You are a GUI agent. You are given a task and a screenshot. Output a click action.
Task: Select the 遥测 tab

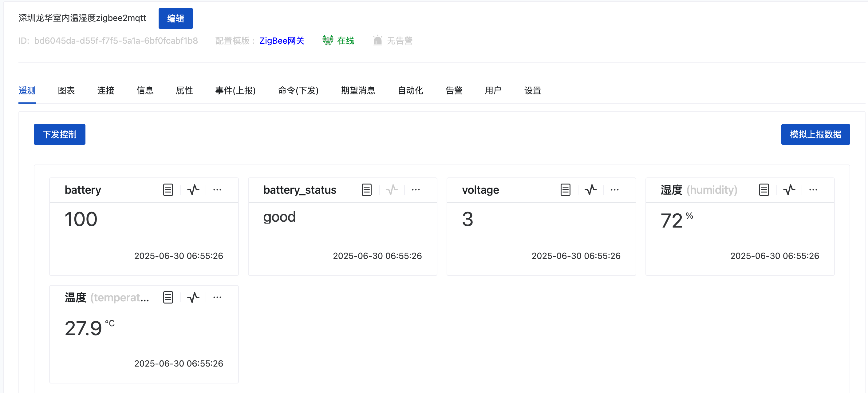tap(27, 90)
